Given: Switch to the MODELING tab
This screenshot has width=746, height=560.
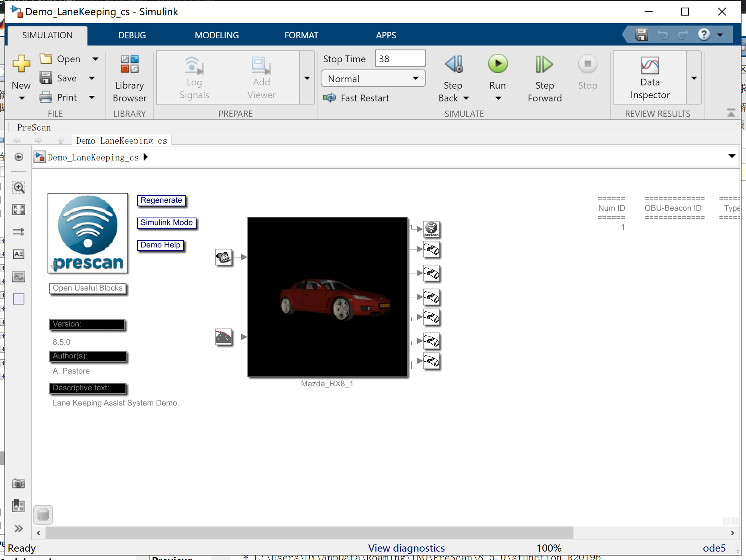Looking at the screenshot, I should (217, 35).
